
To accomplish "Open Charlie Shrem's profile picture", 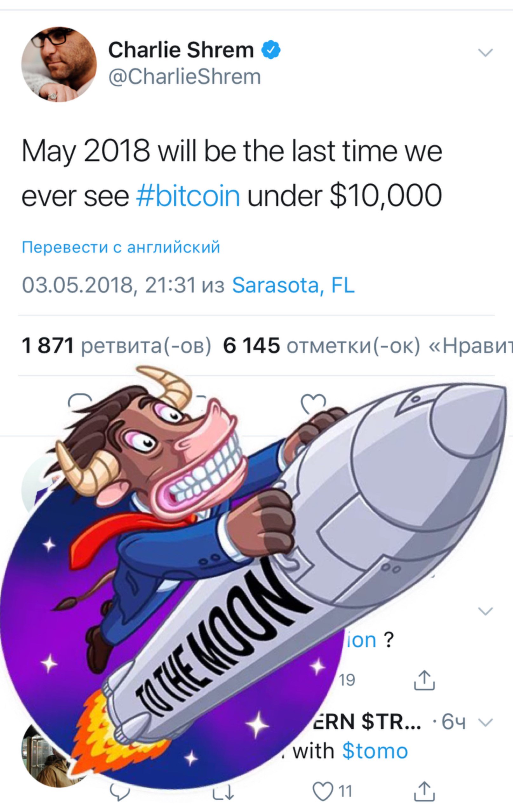I will click(59, 64).
